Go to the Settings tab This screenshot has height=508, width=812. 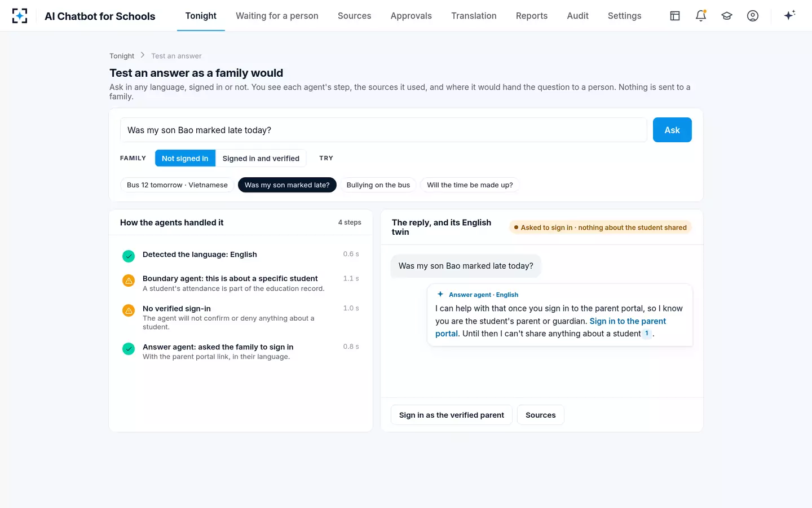coord(625,16)
